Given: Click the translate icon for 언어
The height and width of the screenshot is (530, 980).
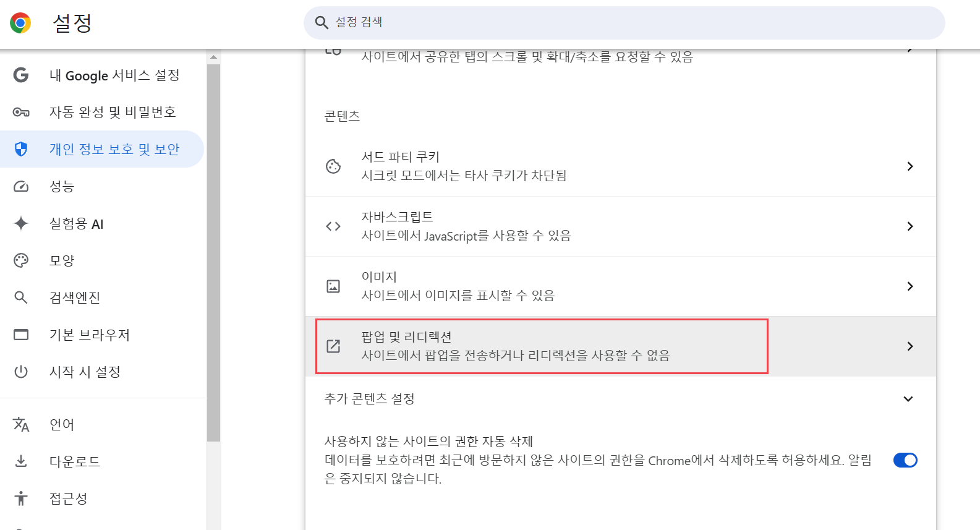Looking at the screenshot, I should pyautogui.click(x=21, y=424).
